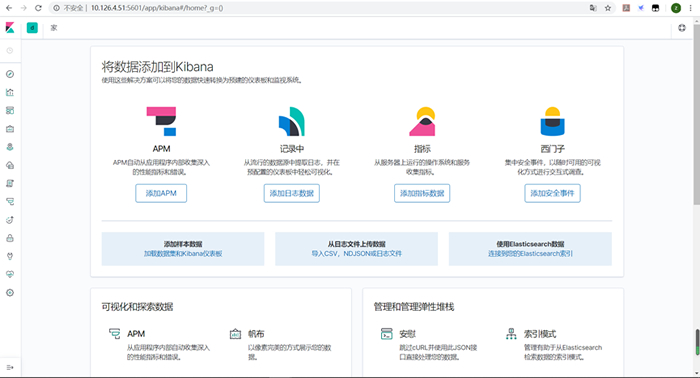Image resolution: width=700 pixels, height=378 pixels.
Task: Open Logs via the document sidebar icon
Action: tap(10, 183)
